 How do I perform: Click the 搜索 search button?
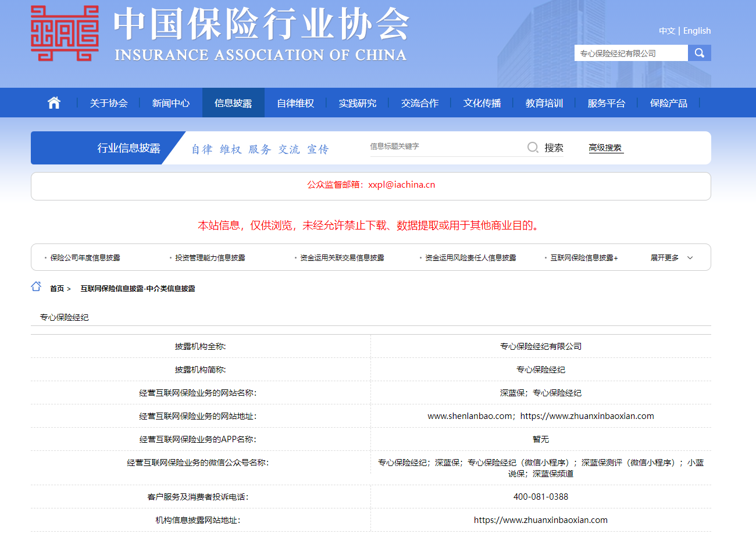pyautogui.click(x=555, y=148)
